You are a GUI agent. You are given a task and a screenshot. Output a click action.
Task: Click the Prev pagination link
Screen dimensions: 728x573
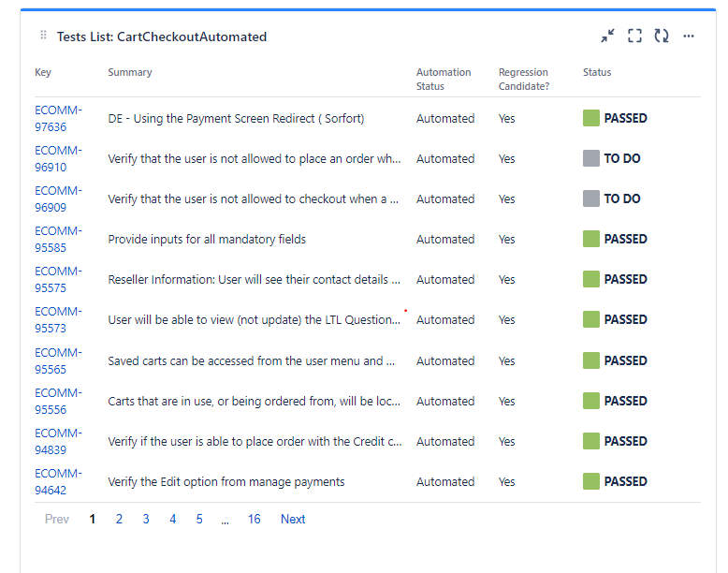(57, 519)
